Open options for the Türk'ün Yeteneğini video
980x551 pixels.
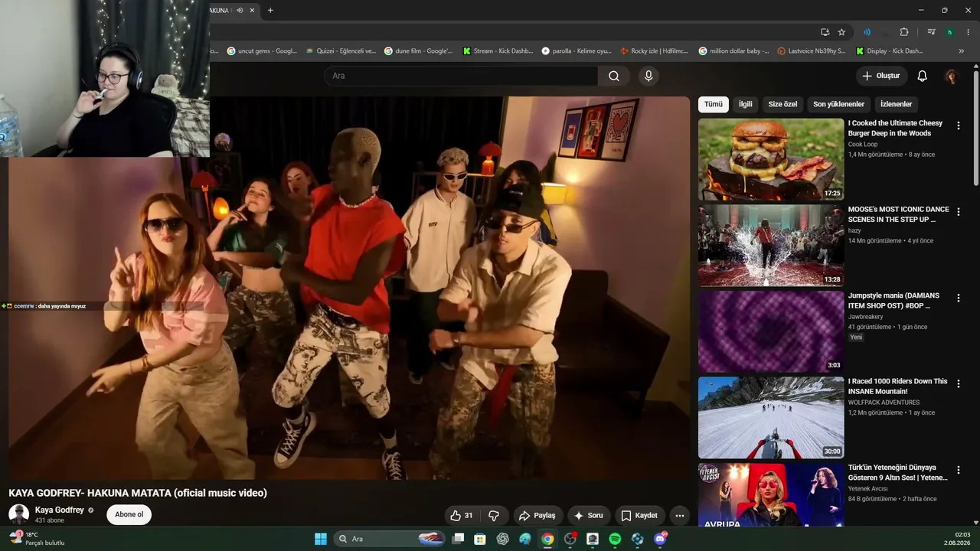(x=959, y=471)
